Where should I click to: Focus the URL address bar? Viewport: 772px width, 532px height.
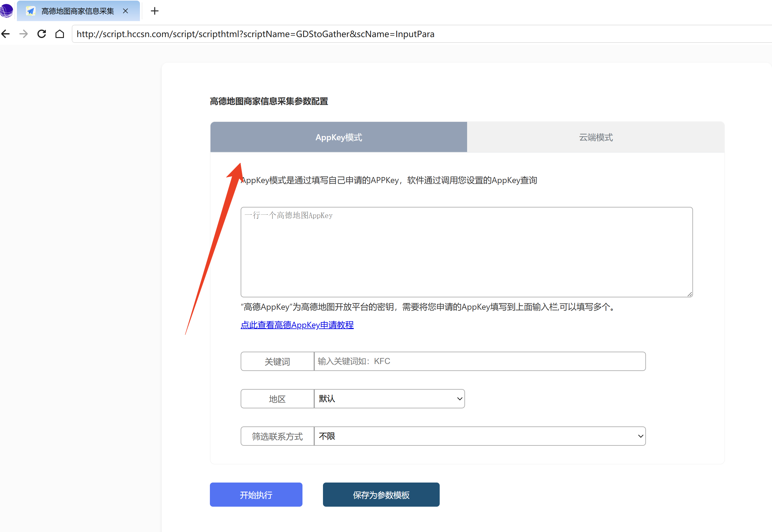(x=422, y=34)
